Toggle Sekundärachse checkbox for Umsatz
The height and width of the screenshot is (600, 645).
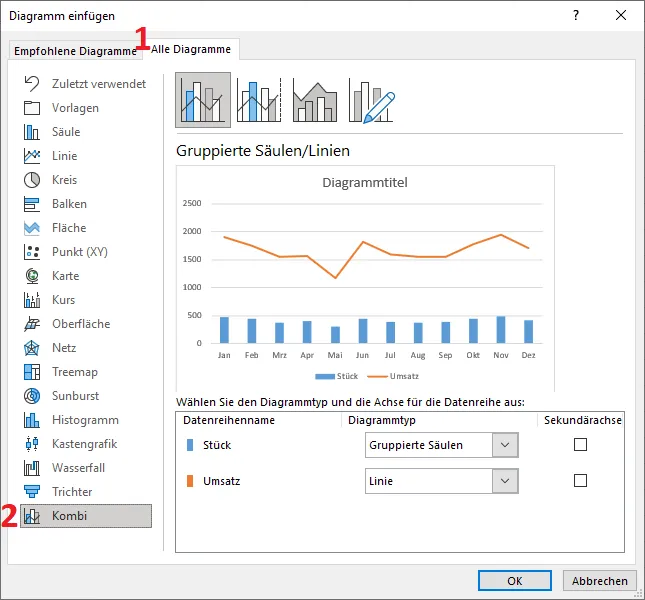tap(580, 481)
